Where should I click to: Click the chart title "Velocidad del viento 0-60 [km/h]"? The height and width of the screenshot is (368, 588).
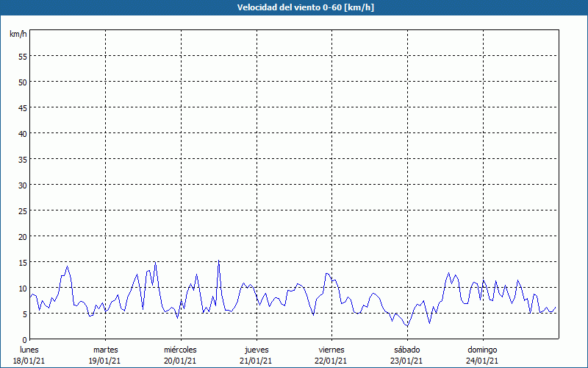(305, 7)
